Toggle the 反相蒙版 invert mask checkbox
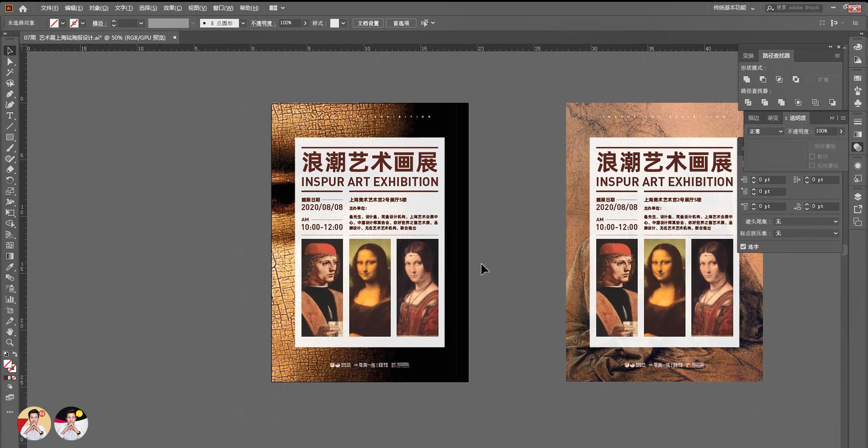868x448 pixels. click(x=812, y=166)
